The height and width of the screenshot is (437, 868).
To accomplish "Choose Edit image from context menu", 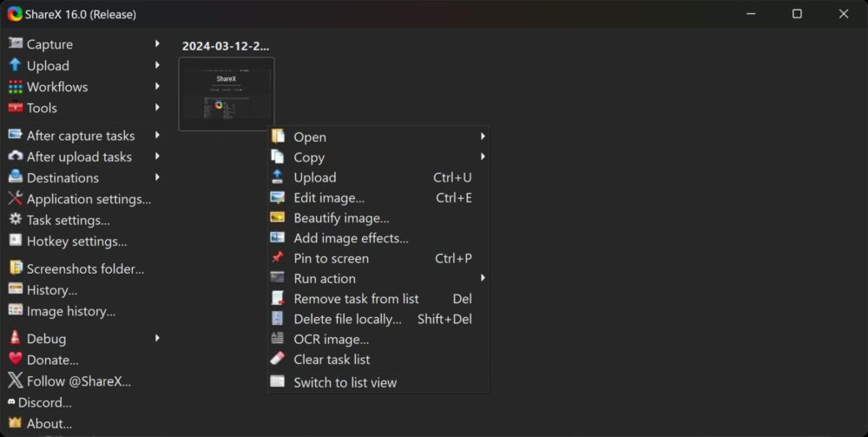I will pos(329,198).
